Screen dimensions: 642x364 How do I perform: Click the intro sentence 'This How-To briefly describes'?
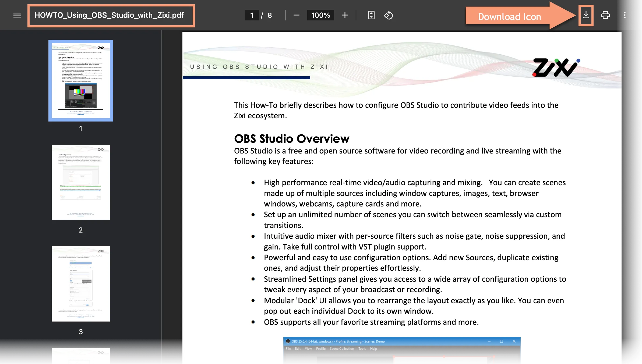click(x=396, y=110)
